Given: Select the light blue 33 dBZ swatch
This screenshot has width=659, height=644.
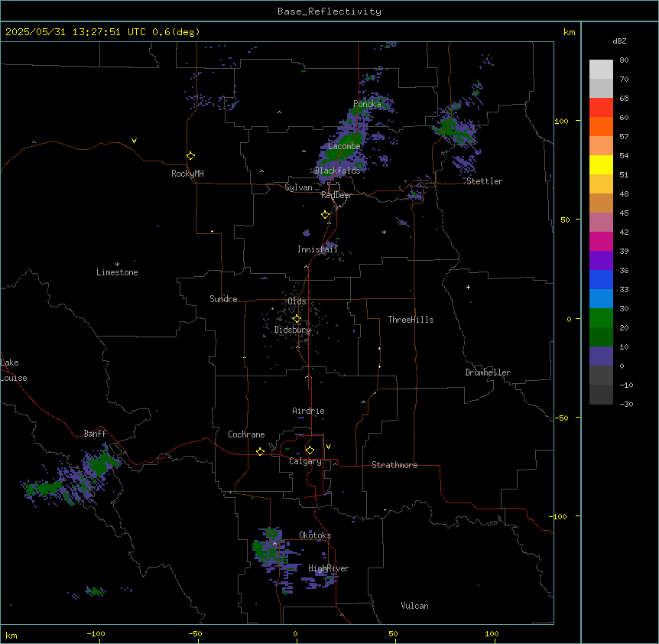Looking at the screenshot, I should coord(601,298).
